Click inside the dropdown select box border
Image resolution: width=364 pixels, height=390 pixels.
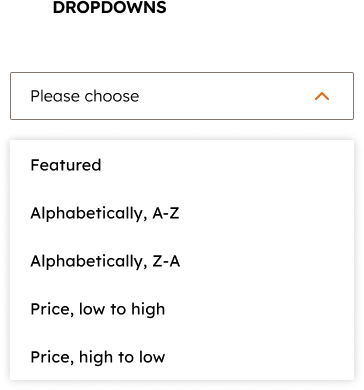tap(182, 96)
